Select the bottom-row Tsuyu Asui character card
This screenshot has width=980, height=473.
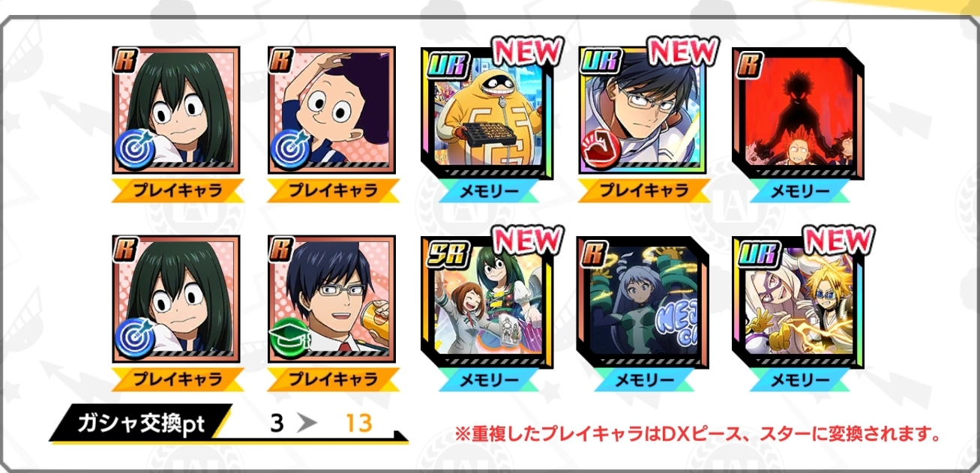click(x=177, y=300)
